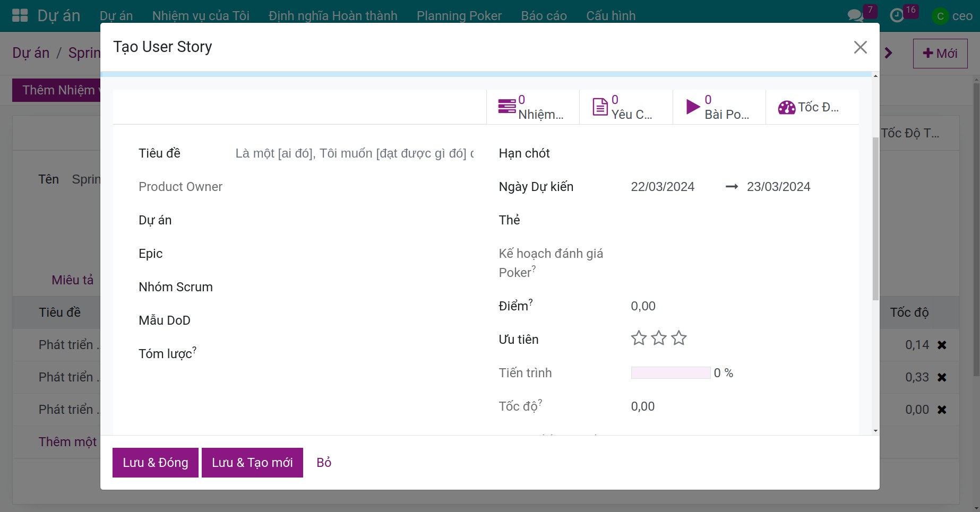Close the Tạo User Story dialog
The height and width of the screenshot is (512, 980).
(861, 47)
